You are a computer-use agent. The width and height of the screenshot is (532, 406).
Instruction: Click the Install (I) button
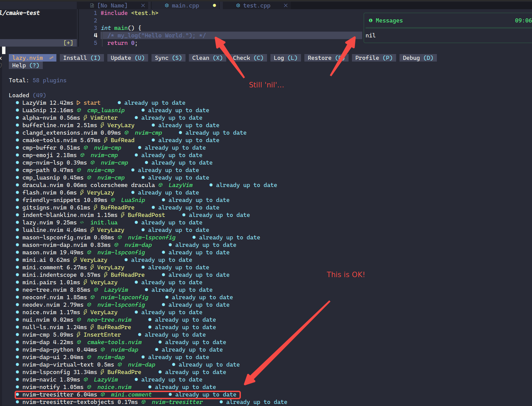[x=82, y=57]
